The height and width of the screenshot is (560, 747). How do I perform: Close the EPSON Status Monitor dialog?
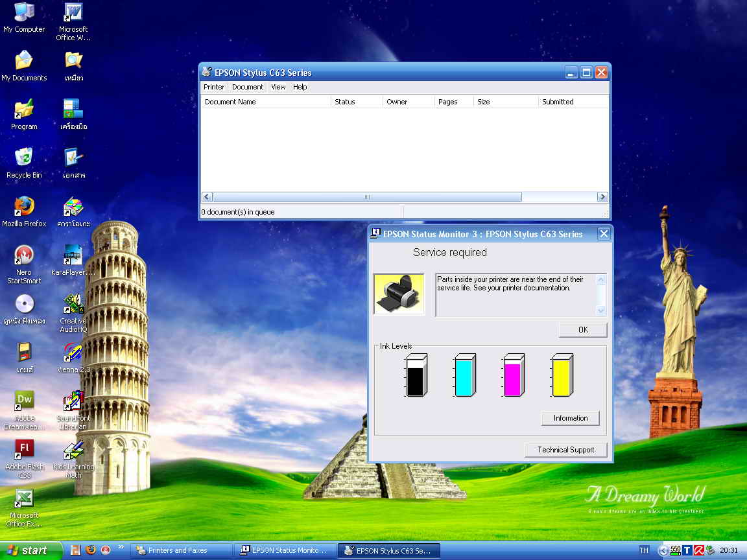pos(604,233)
